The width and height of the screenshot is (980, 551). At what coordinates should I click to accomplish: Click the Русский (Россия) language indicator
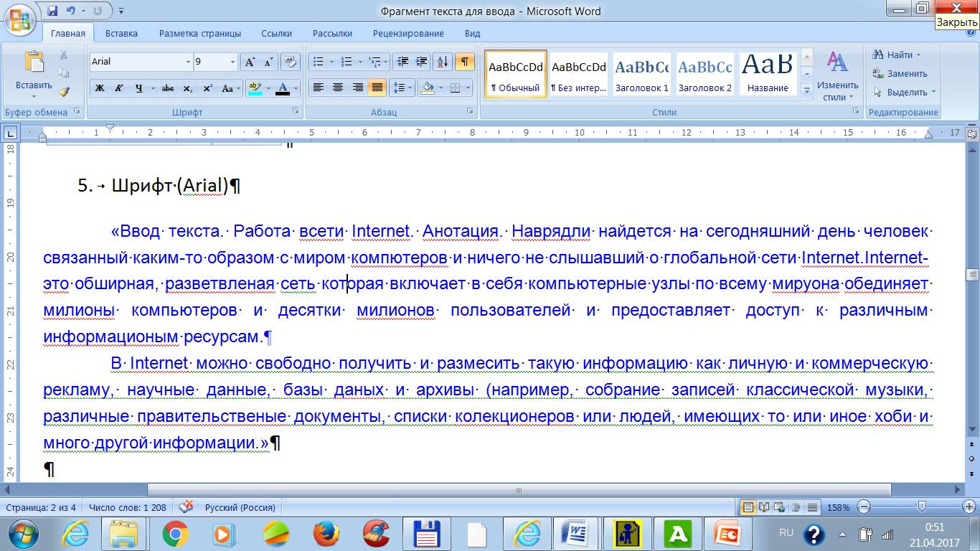(x=240, y=507)
